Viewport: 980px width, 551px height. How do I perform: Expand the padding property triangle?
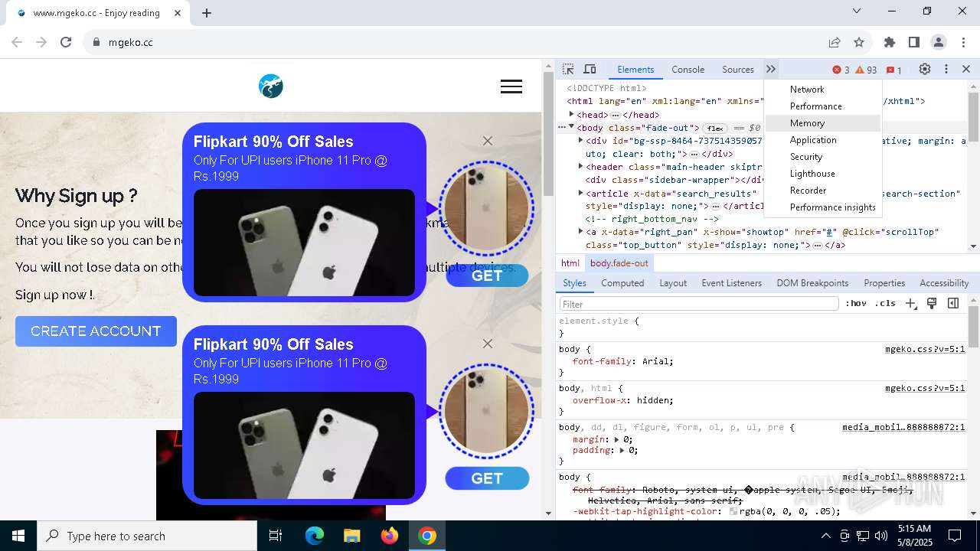(x=622, y=451)
